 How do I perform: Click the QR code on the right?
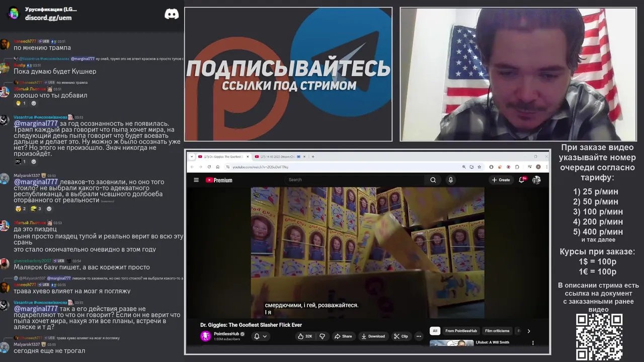tap(599, 337)
